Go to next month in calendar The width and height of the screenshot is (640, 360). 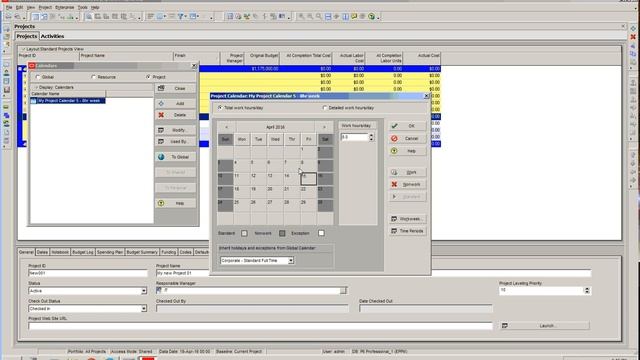click(x=324, y=127)
